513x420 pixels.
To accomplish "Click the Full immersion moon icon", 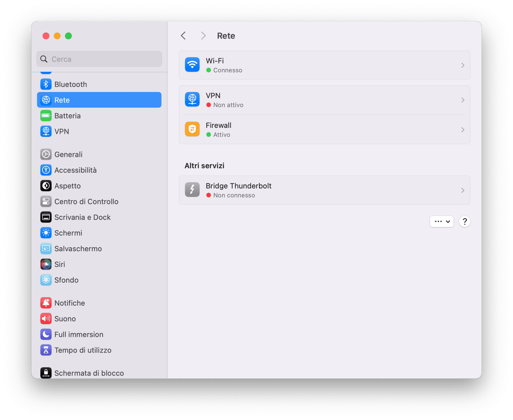I will tap(46, 334).
